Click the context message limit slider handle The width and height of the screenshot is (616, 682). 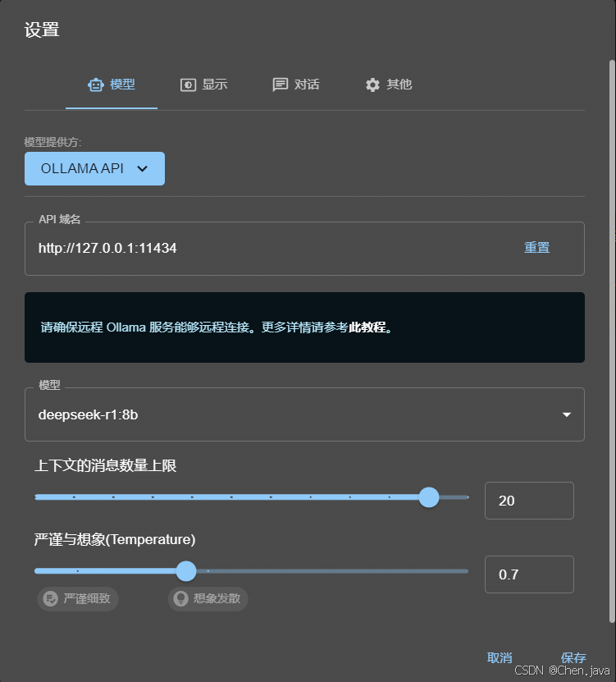coord(429,497)
